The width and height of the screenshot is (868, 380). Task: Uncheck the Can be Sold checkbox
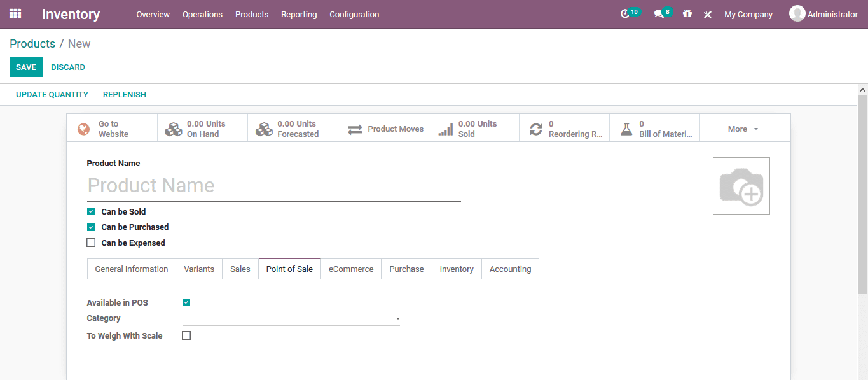click(91, 211)
